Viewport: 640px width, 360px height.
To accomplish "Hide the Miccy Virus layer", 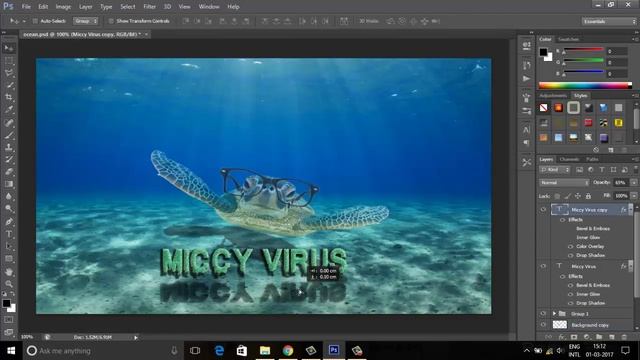I will (543, 266).
